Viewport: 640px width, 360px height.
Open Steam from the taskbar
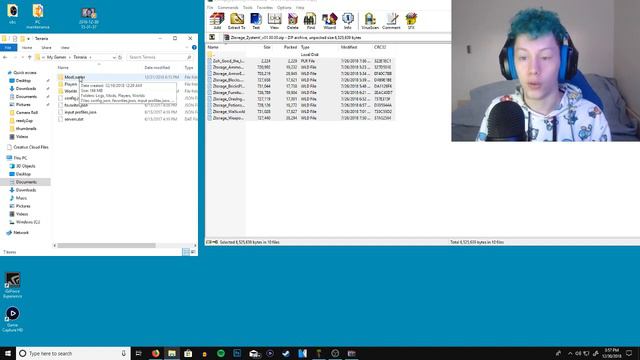[286, 353]
